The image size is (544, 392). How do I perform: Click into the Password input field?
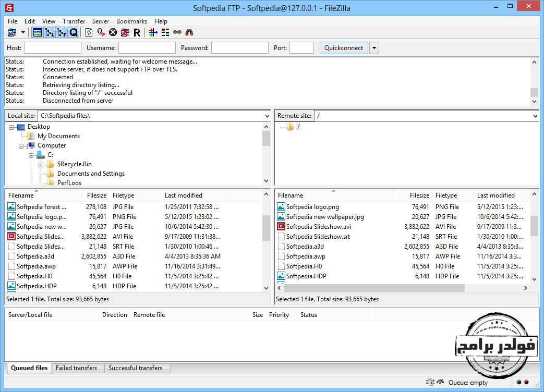coord(240,48)
